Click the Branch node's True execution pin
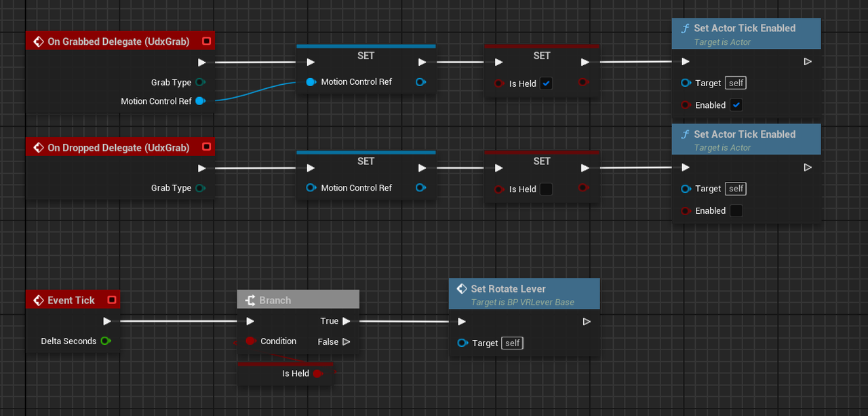 point(347,321)
